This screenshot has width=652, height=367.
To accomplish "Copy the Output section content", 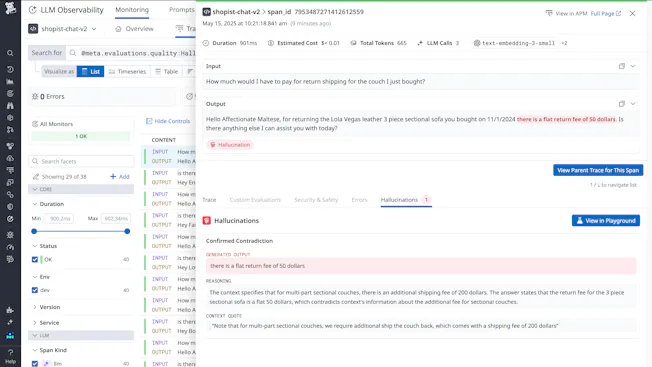I will click(x=622, y=104).
